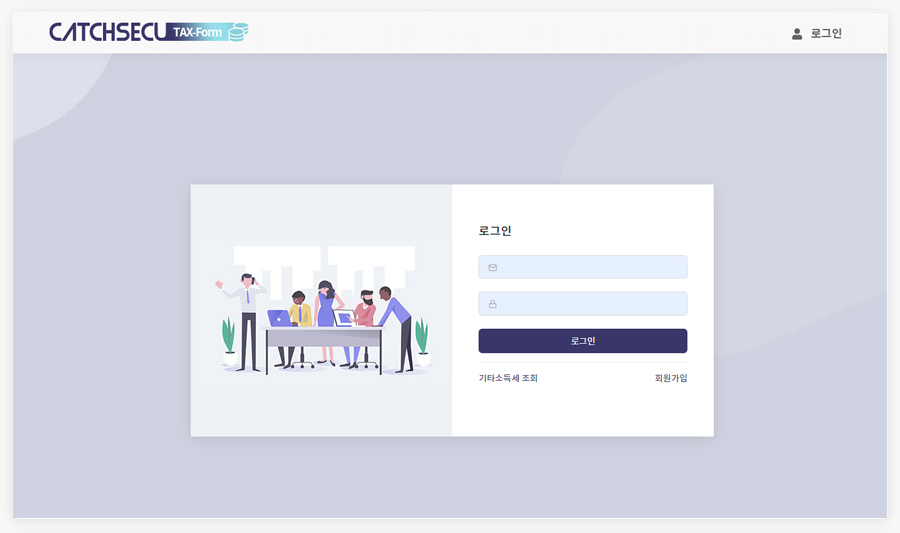This screenshot has width=900, height=533.
Task: Go to 회원가입 sign-up link
Action: point(670,378)
